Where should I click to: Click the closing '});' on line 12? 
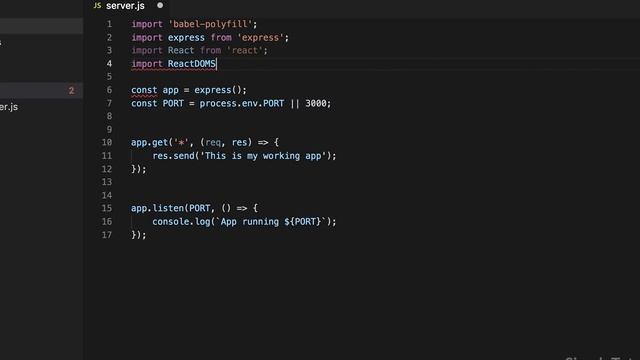point(139,169)
